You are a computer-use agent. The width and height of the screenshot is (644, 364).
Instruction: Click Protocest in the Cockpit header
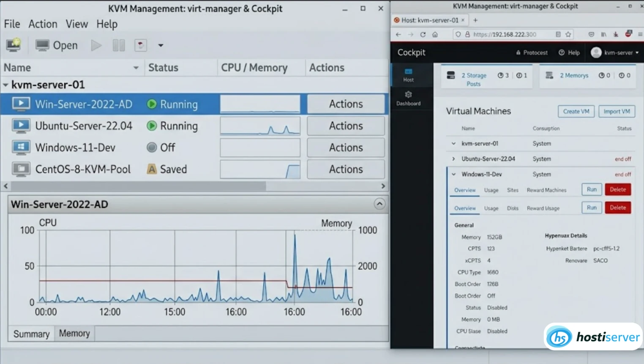pyautogui.click(x=532, y=53)
